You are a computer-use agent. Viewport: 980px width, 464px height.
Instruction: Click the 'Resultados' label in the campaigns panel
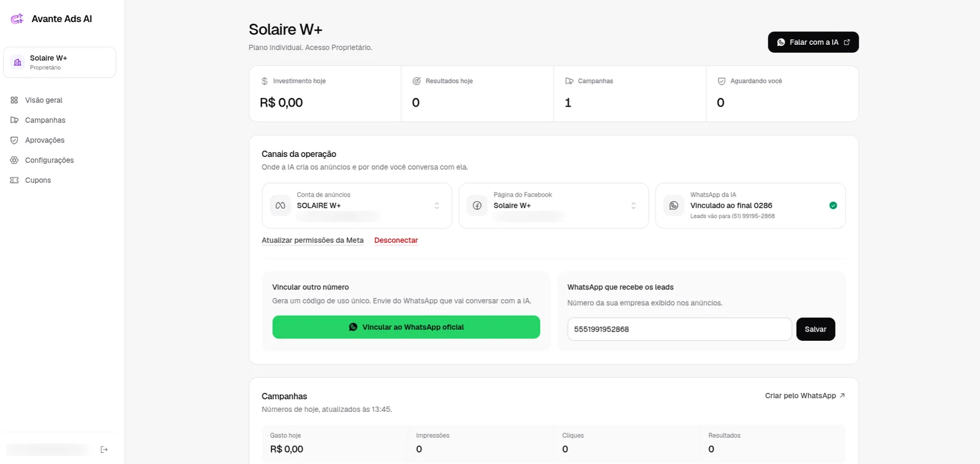(725, 436)
